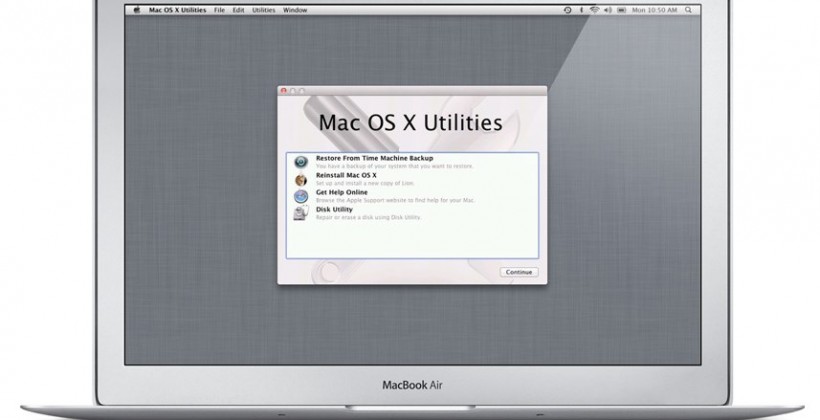
Task: Click 'Set up and install a new copy' text
Action: click(x=366, y=183)
